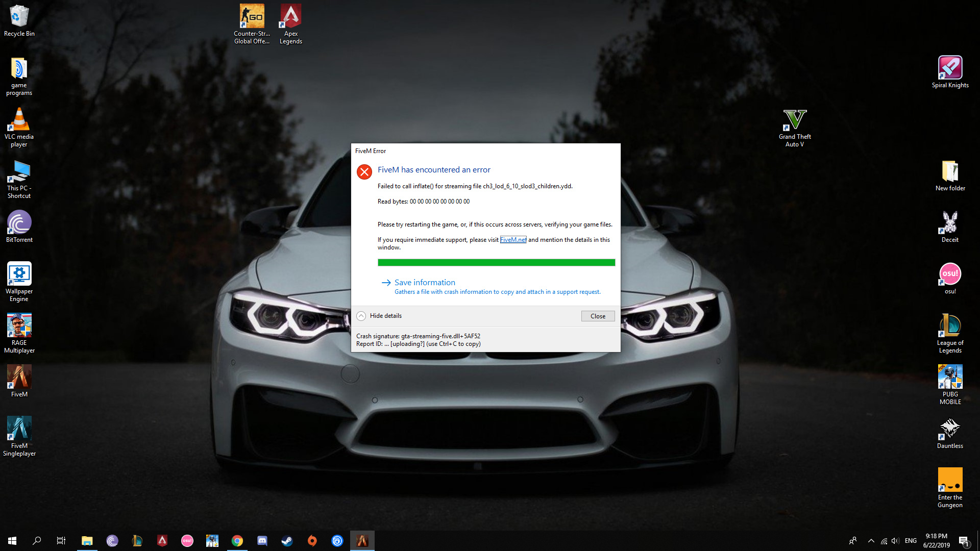Collapse details with Hide details chevron
This screenshot has height=551, width=980.
click(x=361, y=316)
